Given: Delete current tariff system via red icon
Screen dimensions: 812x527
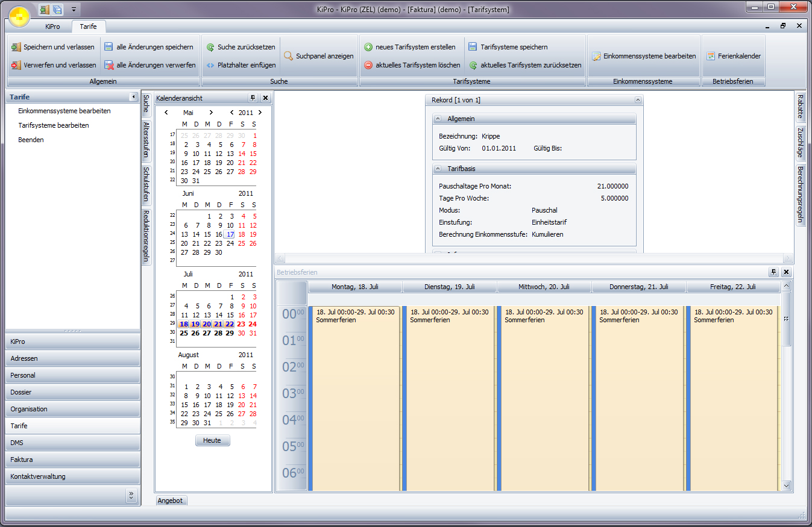Looking at the screenshot, I should click(x=368, y=65).
